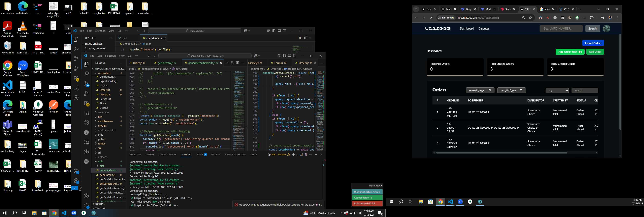Open Selection menu in Devoms VS Code

[x=110, y=56]
